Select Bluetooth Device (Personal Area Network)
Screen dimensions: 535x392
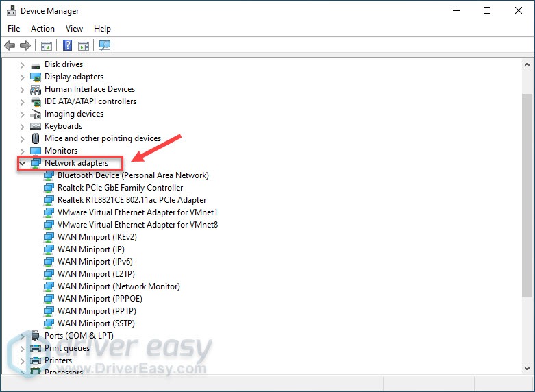pos(133,175)
